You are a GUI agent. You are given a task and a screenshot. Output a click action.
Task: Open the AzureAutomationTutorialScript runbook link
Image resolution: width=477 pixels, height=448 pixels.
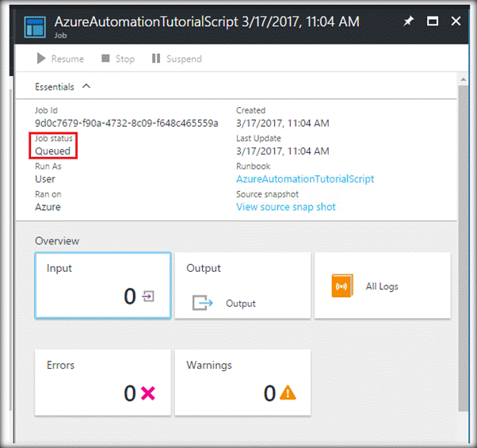click(x=305, y=179)
